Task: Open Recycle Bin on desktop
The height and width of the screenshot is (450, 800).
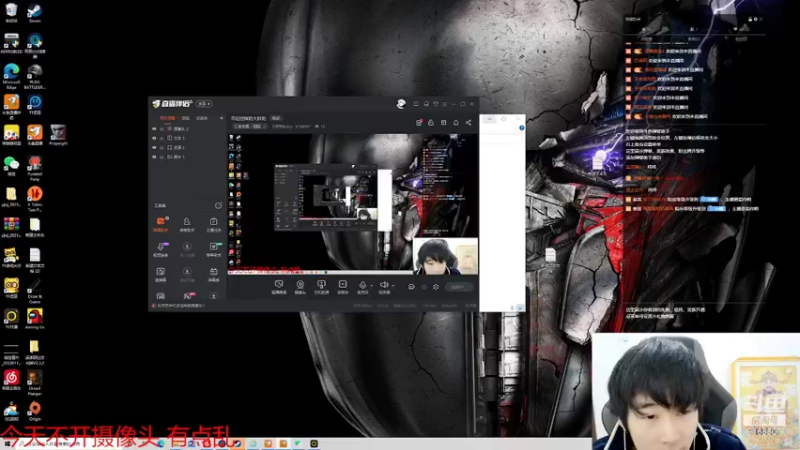Action: [11, 13]
